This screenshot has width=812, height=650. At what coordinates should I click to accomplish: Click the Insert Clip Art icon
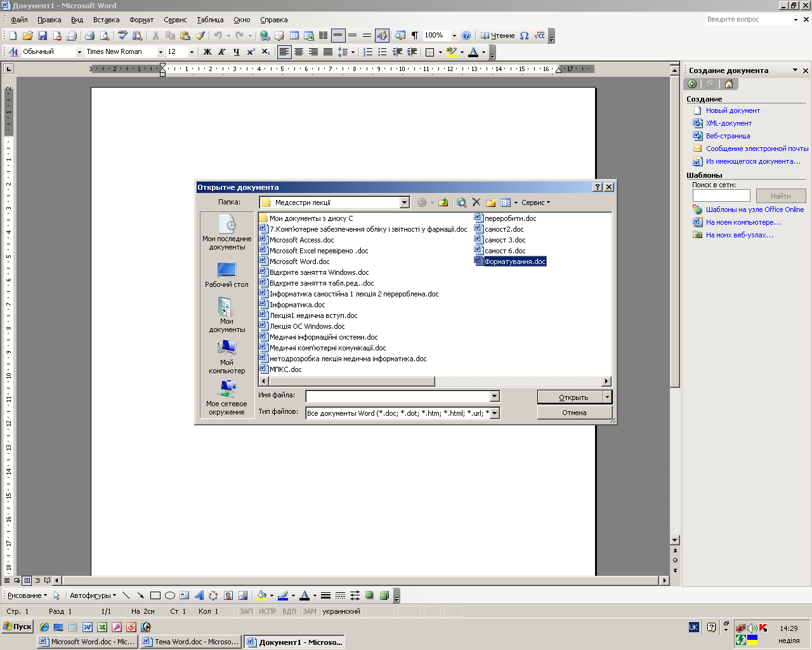pos(228,595)
